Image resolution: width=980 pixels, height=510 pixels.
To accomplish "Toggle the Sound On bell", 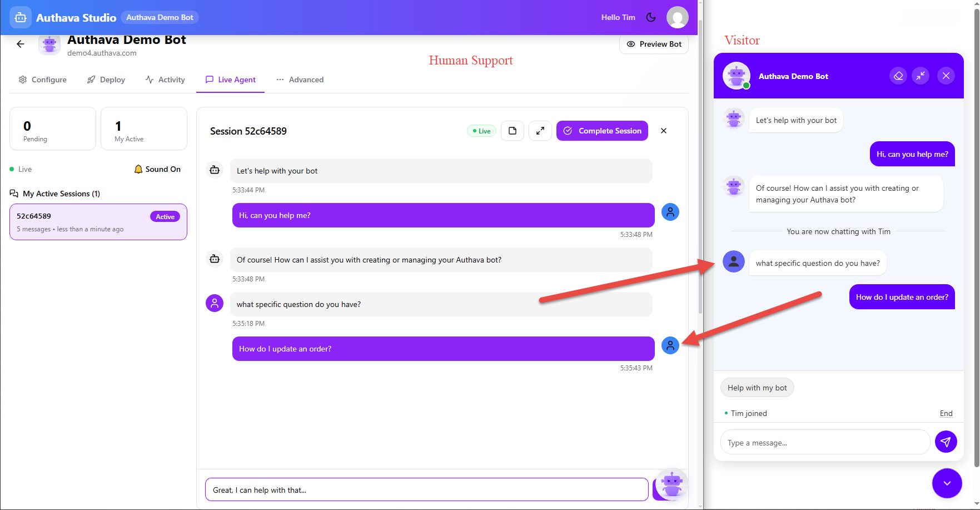I will 157,169.
